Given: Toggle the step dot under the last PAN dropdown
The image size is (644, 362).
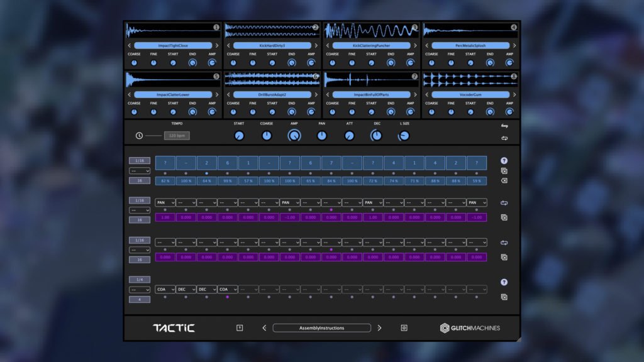Looking at the screenshot, I should click(x=476, y=210).
